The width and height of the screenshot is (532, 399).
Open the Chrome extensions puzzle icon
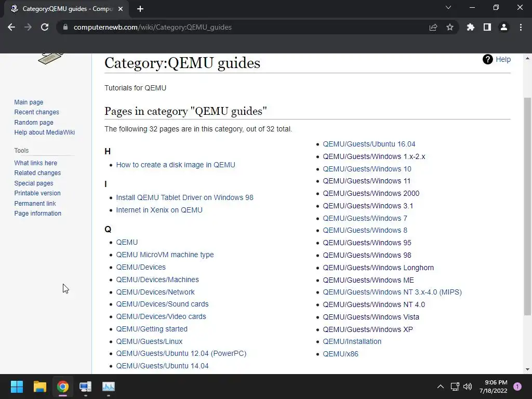pyautogui.click(x=470, y=27)
